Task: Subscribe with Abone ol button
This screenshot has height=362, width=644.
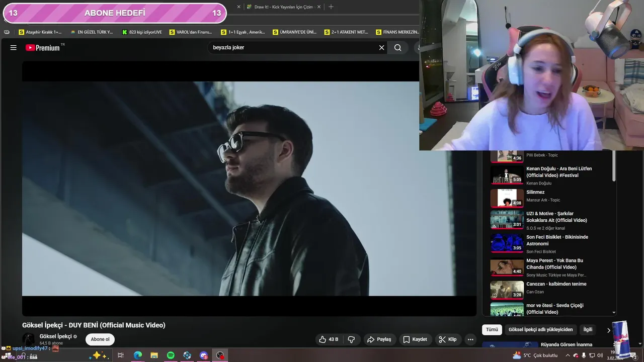Action: tap(100, 339)
